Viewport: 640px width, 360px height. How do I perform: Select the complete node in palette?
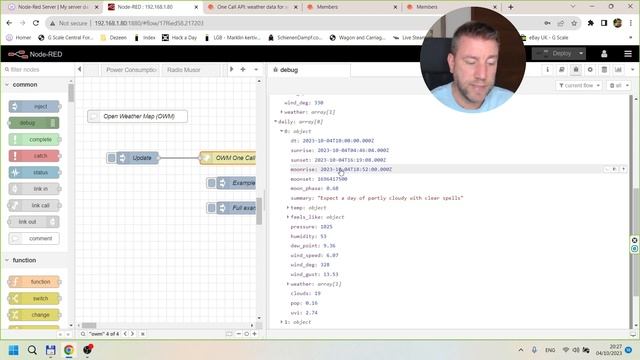coord(34,140)
